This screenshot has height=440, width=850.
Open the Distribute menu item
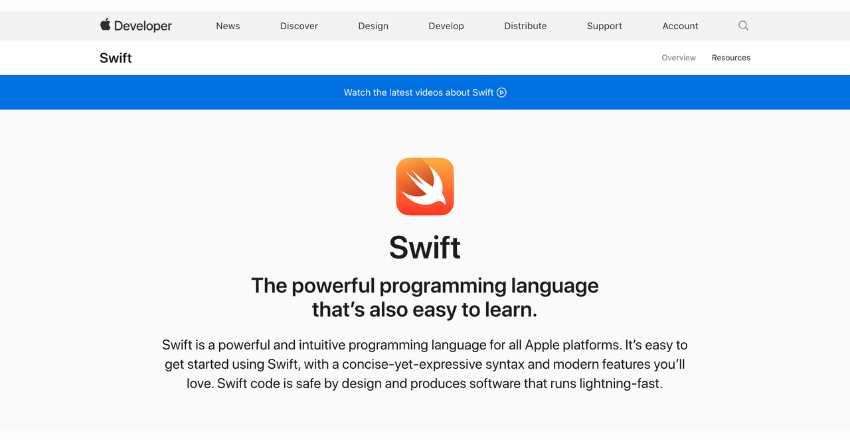tap(525, 26)
